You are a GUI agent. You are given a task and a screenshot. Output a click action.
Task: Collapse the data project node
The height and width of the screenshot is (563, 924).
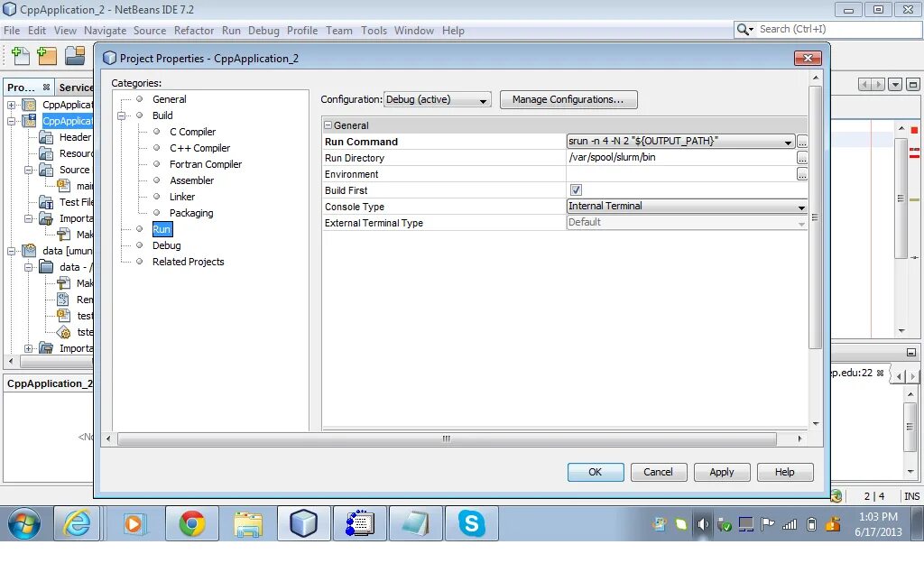(x=11, y=251)
